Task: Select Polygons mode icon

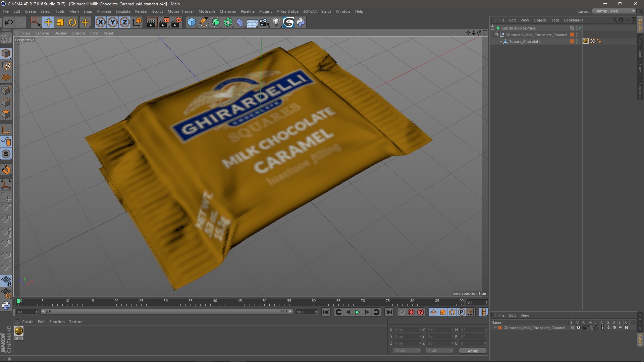Action: (6, 114)
